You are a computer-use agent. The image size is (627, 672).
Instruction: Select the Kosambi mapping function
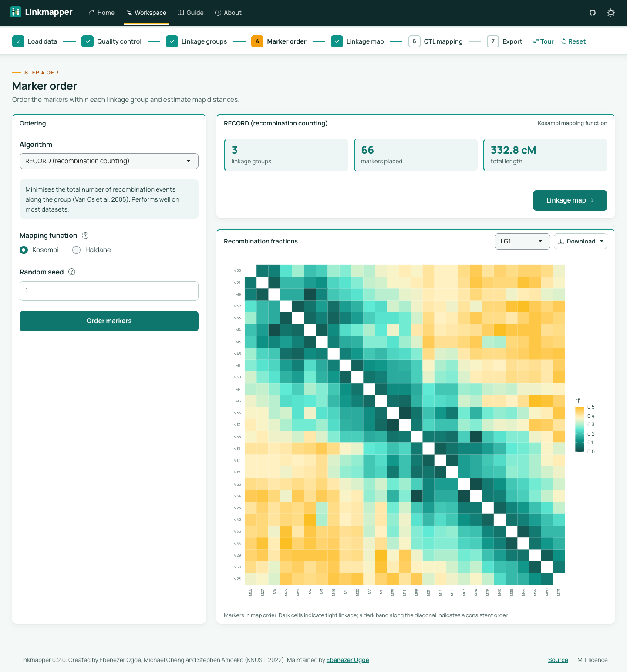24,250
